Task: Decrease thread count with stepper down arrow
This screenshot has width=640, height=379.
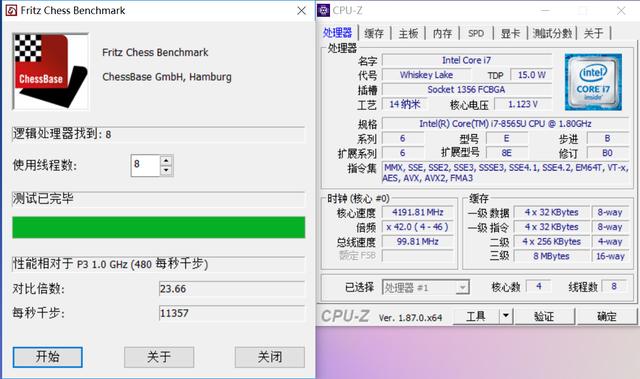Action: click(x=166, y=171)
